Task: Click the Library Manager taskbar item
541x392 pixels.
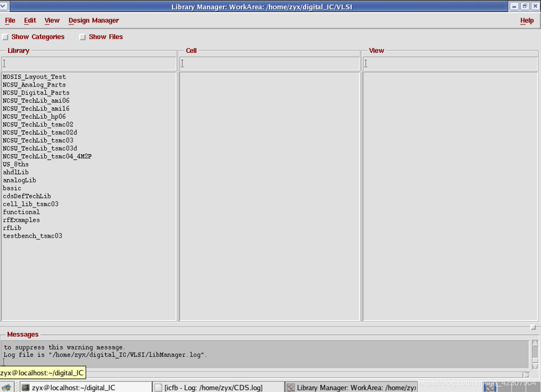Action: [x=351, y=387]
